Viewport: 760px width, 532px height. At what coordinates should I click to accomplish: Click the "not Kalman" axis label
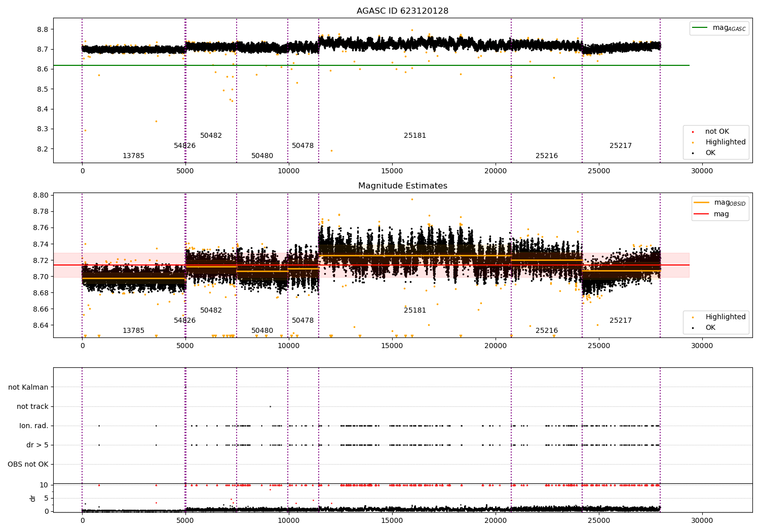tap(28, 388)
